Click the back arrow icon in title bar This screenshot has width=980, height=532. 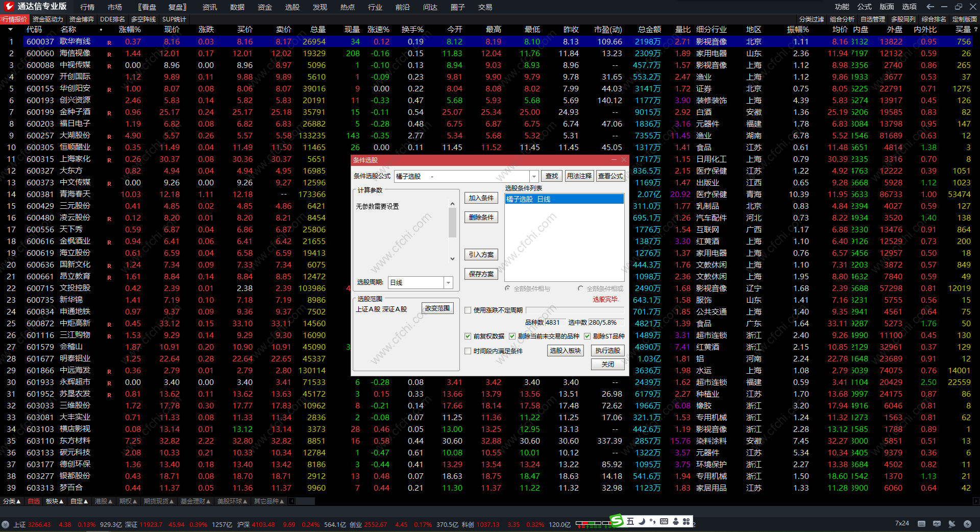point(930,7)
